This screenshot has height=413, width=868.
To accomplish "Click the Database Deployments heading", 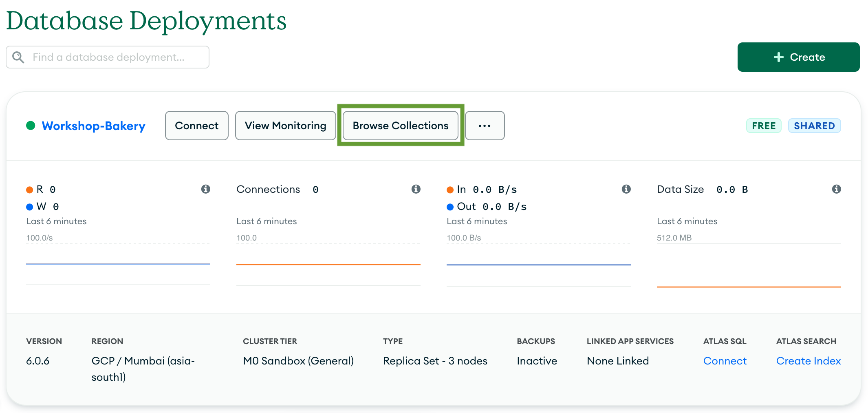I will (x=146, y=20).
